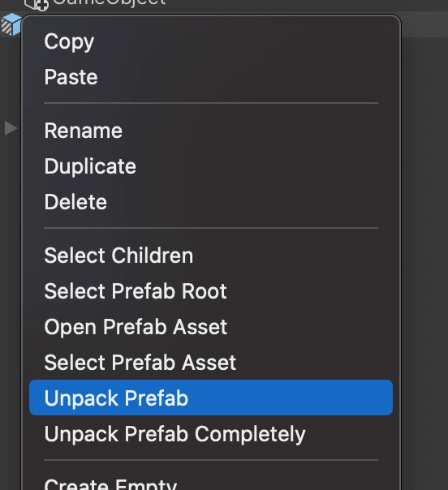Image resolution: width=448 pixels, height=490 pixels.
Task: Click separator line above Create Empty
Action: tap(211, 460)
